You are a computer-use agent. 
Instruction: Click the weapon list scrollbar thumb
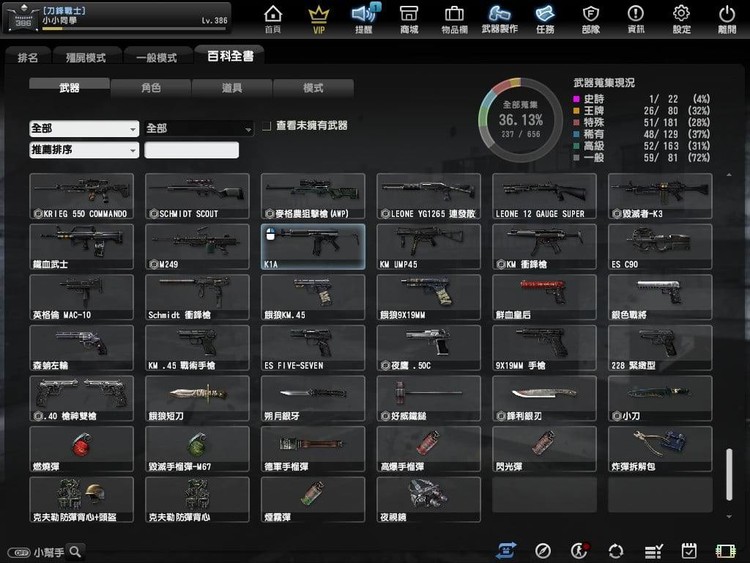point(729,474)
